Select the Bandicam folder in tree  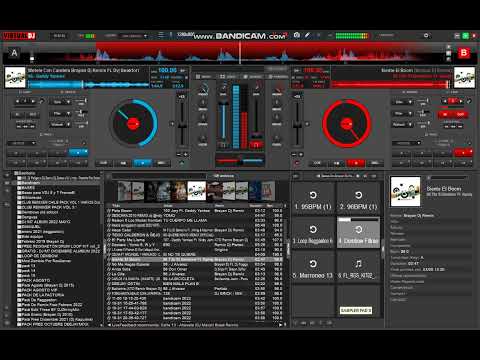coord(31,183)
